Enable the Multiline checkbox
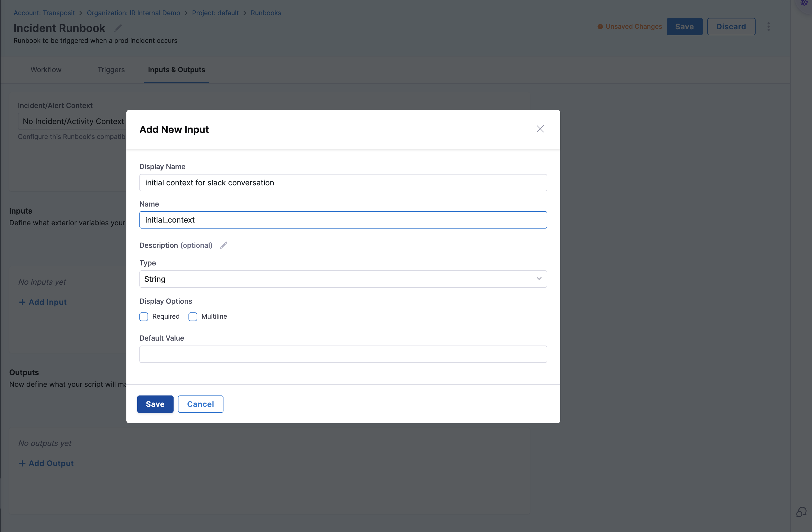 (193, 317)
